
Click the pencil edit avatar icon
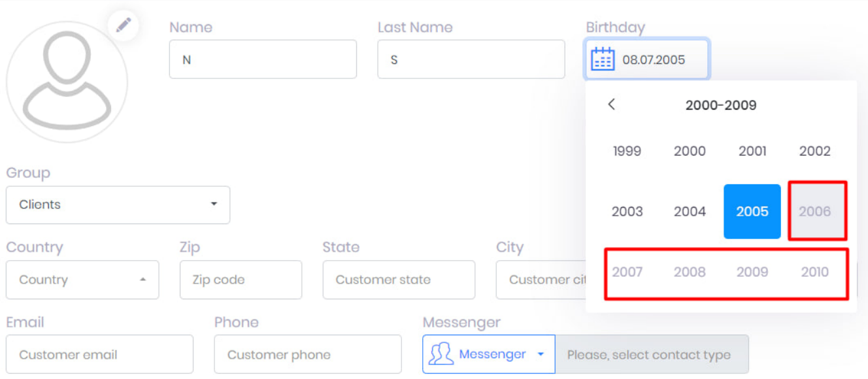click(124, 25)
